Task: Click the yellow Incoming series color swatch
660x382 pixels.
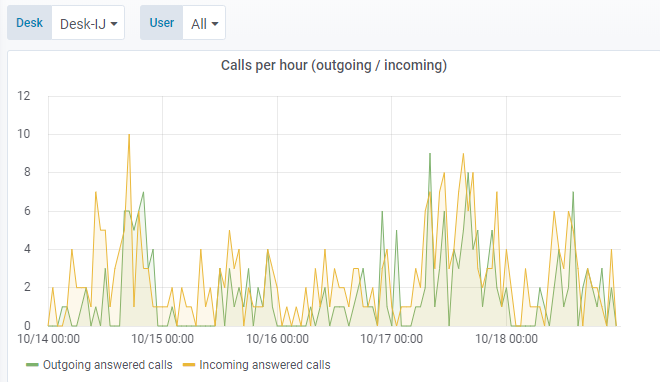Action: [189, 365]
